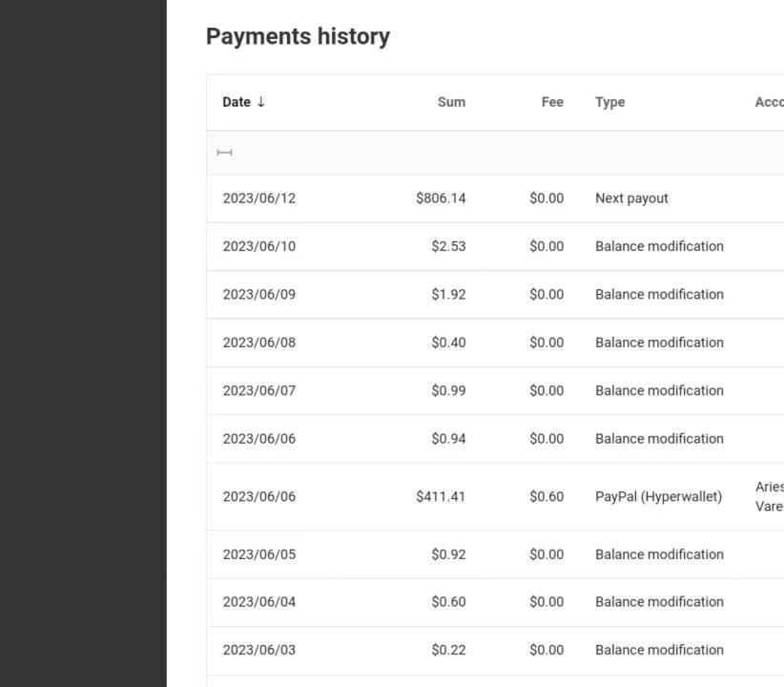Click Balance modification on 2023/06/07 row
Viewport: 784px width, 687px height.
point(659,390)
